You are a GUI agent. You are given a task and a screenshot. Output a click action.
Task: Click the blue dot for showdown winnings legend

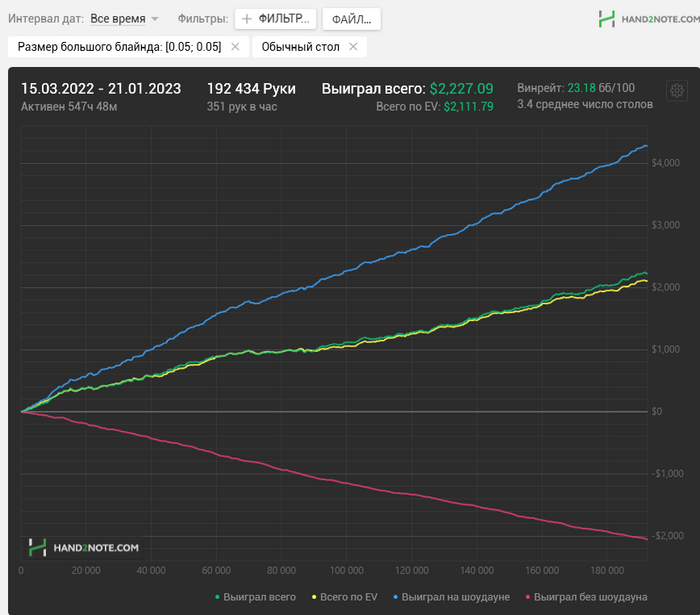tap(395, 597)
